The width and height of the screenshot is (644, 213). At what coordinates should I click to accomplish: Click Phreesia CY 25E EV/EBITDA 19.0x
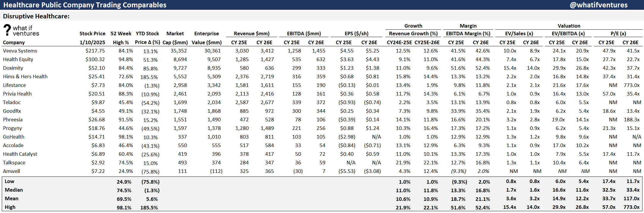click(558, 120)
